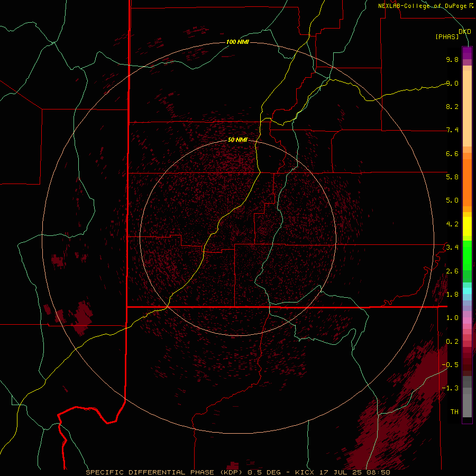Screen dimensions: 476x476
Task: Click the KICX radar site identifier
Action: (305, 472)
